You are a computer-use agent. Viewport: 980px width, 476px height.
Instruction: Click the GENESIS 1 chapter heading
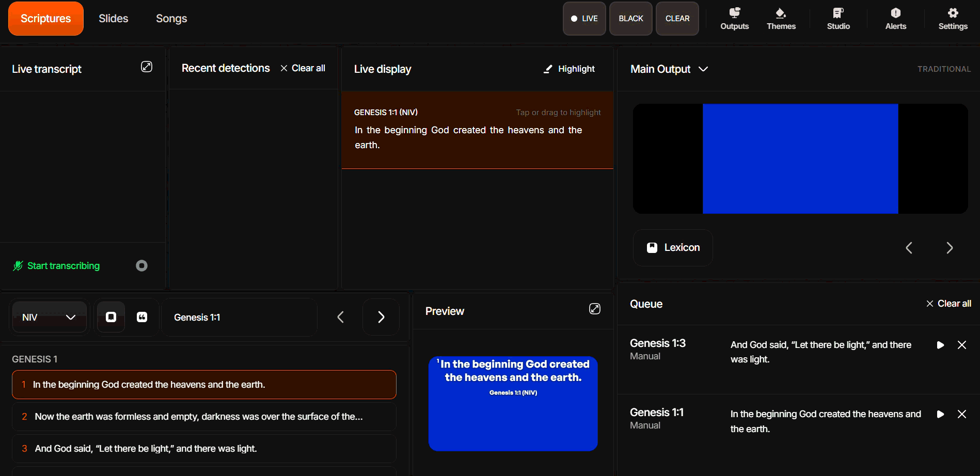[x=35, y=359]
